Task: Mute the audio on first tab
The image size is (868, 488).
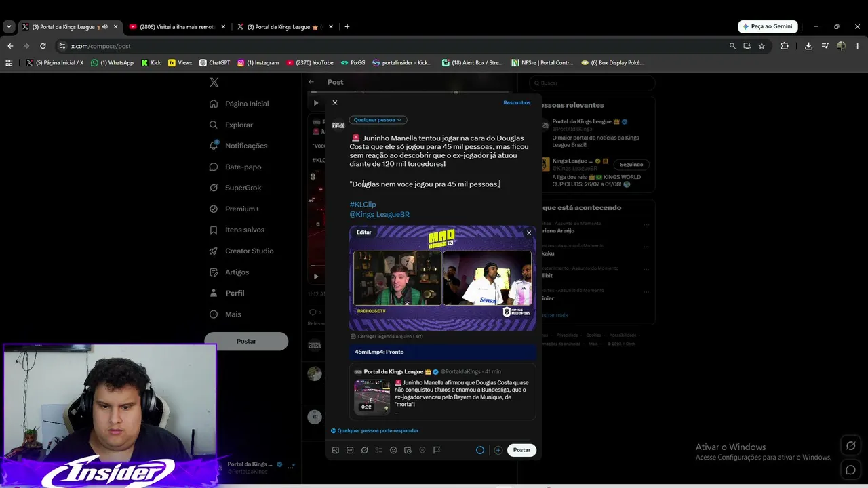Action: coord(104,27)
